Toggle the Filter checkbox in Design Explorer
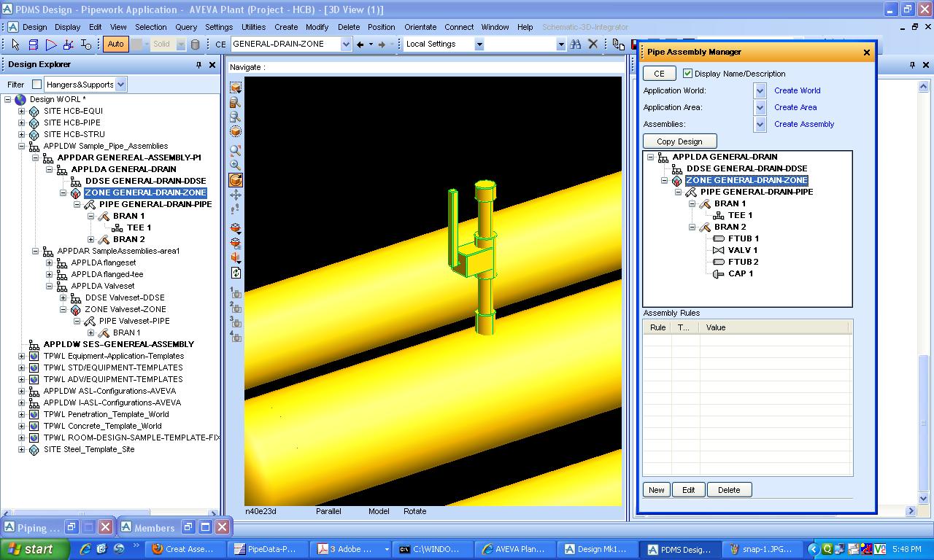The image size is (934, 560). click(x=36, y=85)
